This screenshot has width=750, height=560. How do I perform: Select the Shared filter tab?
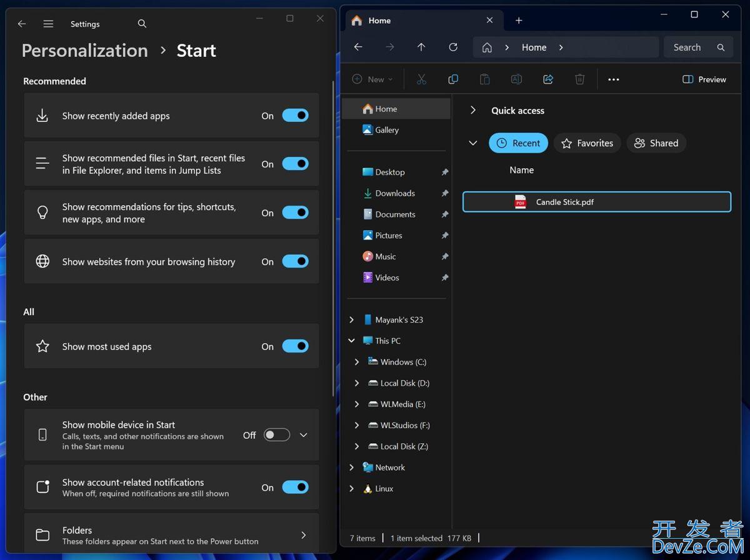point(656,143)
